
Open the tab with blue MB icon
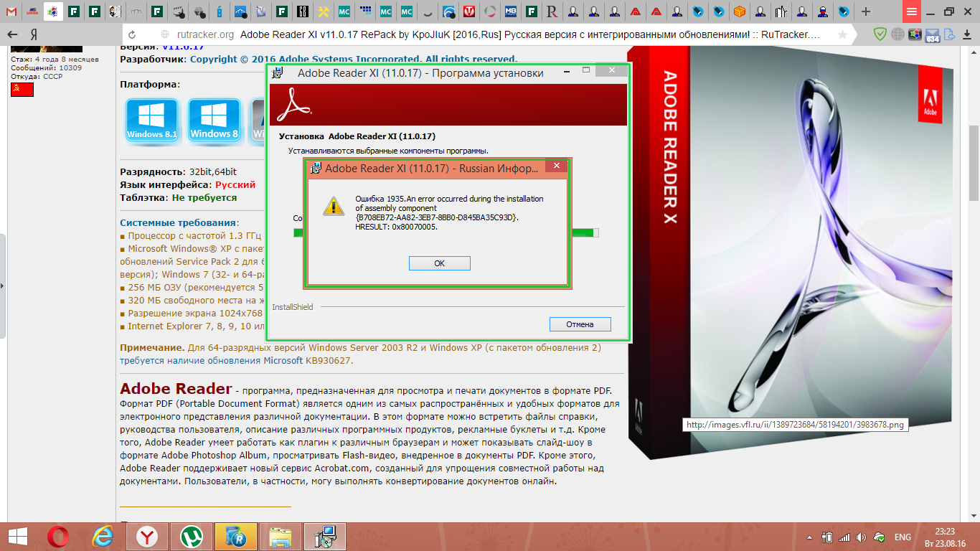click(510, 11)
